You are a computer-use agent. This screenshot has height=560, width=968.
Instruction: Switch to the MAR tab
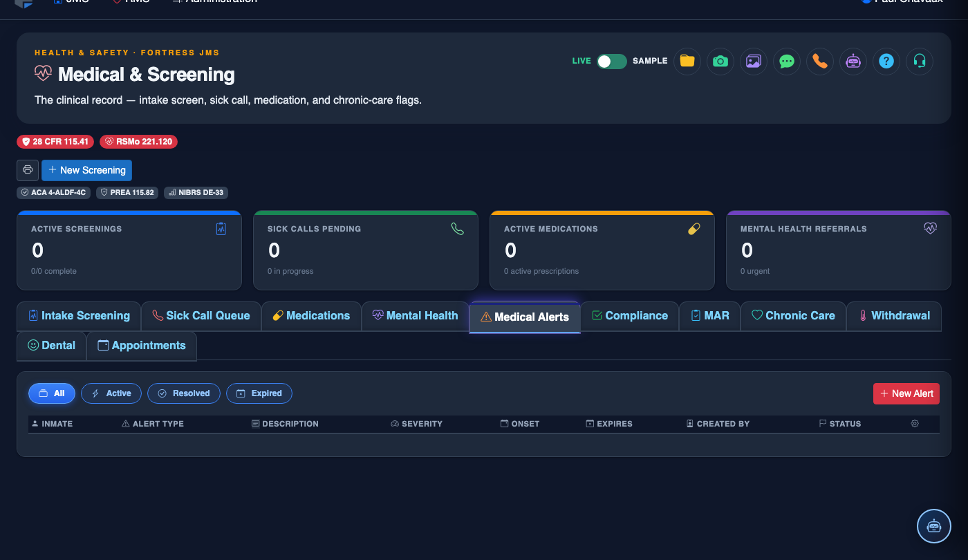(x=709, y=316)
